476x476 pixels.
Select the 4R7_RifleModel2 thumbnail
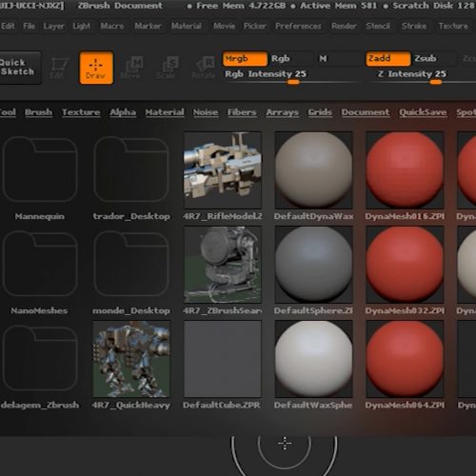click(223, 170)
